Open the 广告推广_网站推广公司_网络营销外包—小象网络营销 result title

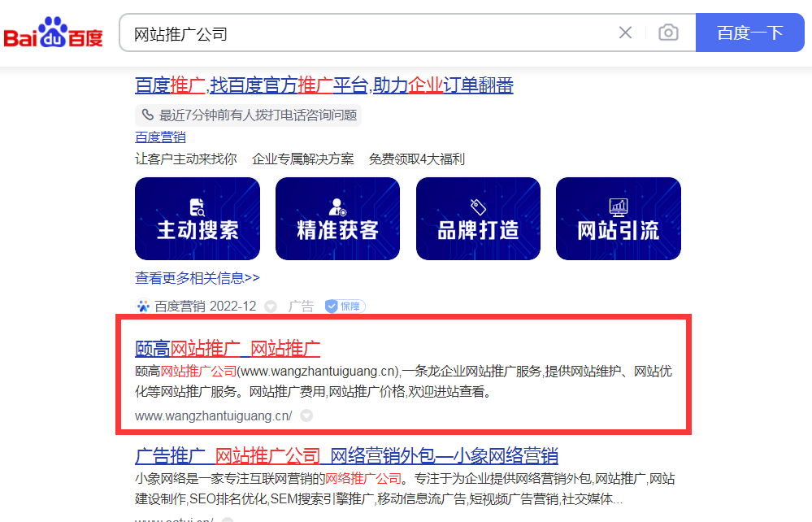tap(346, 455)
